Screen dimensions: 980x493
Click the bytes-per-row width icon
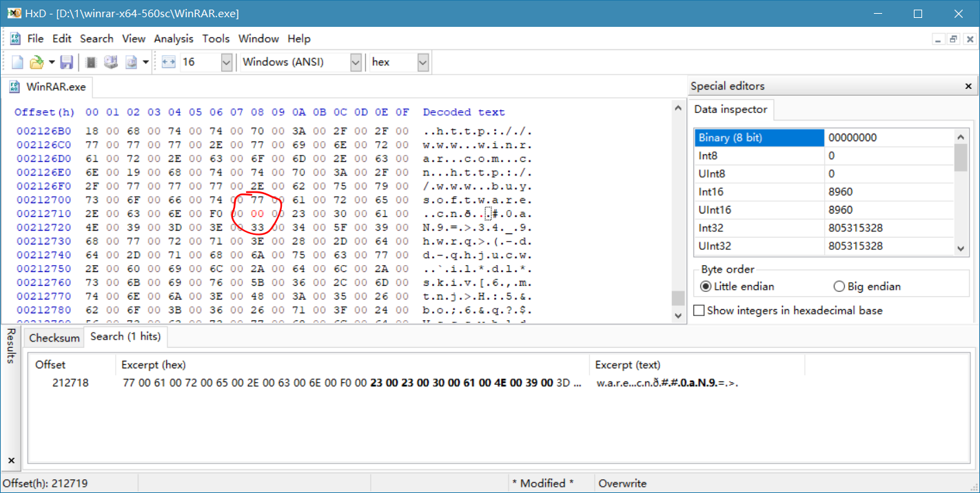click(169, 63)
